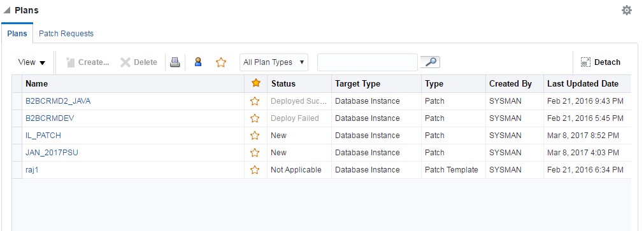This screenshot has height=231, width=644.
Task: Focus the plan search text field
Action: click(367, 62)
